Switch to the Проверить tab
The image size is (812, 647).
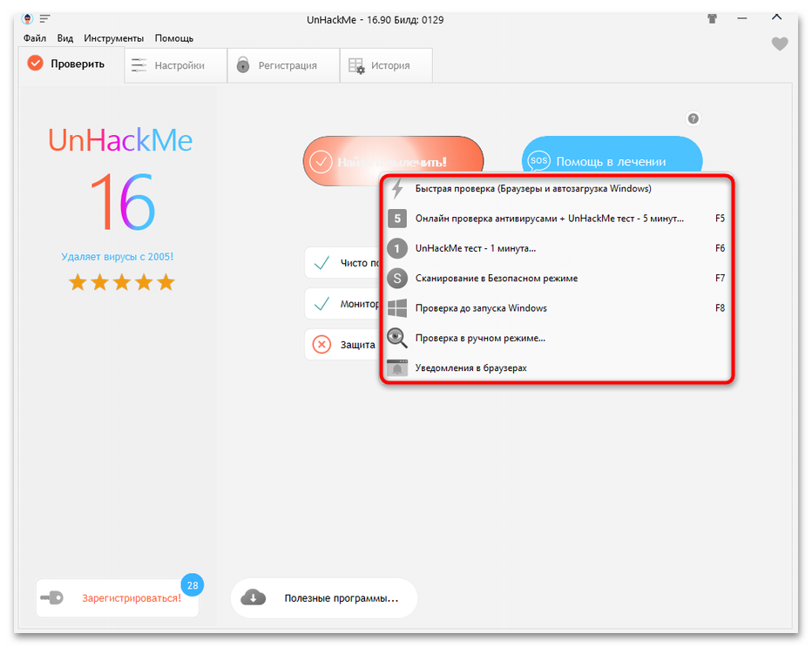71,64
